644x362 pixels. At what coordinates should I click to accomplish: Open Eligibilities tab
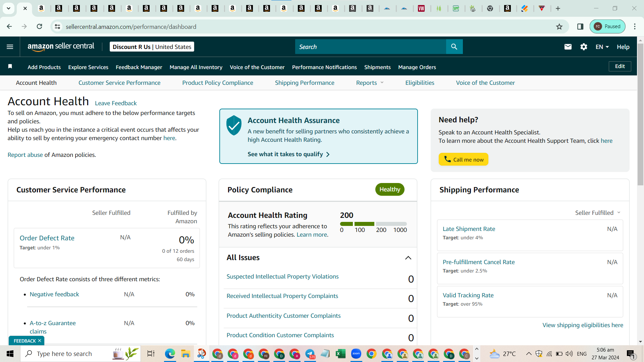tap(420, 83)
